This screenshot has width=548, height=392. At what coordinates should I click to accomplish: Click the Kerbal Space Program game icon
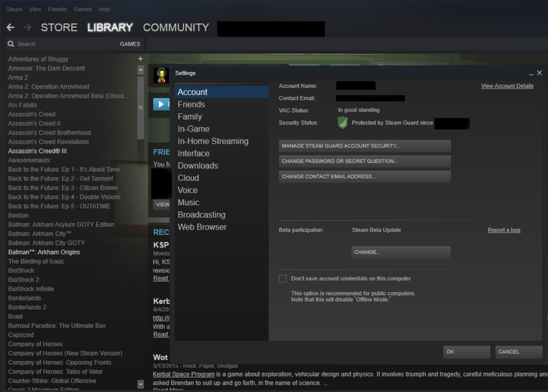161,75
